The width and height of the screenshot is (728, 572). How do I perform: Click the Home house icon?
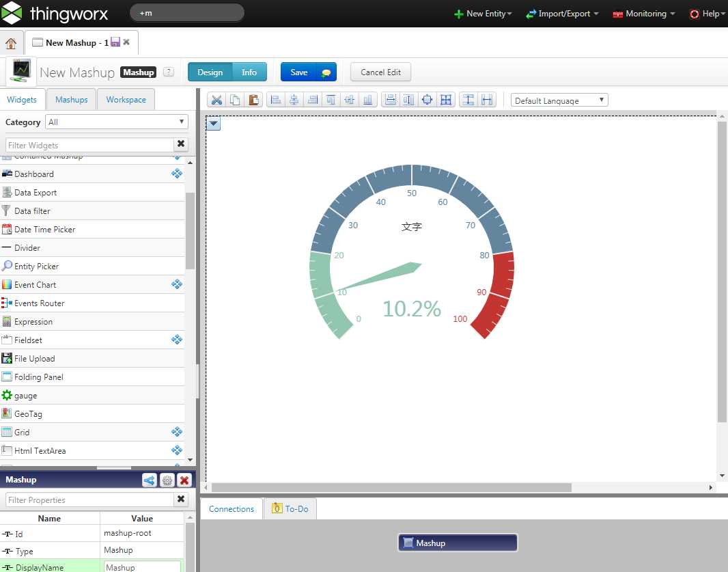[11, 43]
